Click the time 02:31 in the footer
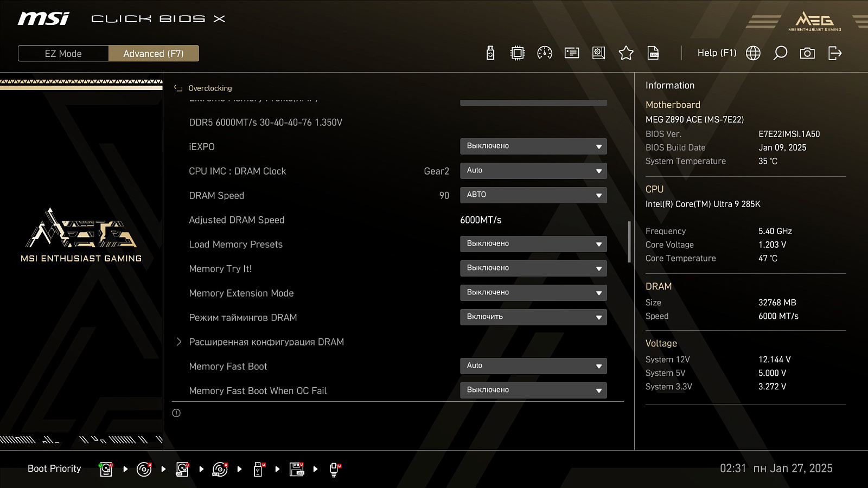The height and width of the screenshot is (488, 868). click(733, 468)
